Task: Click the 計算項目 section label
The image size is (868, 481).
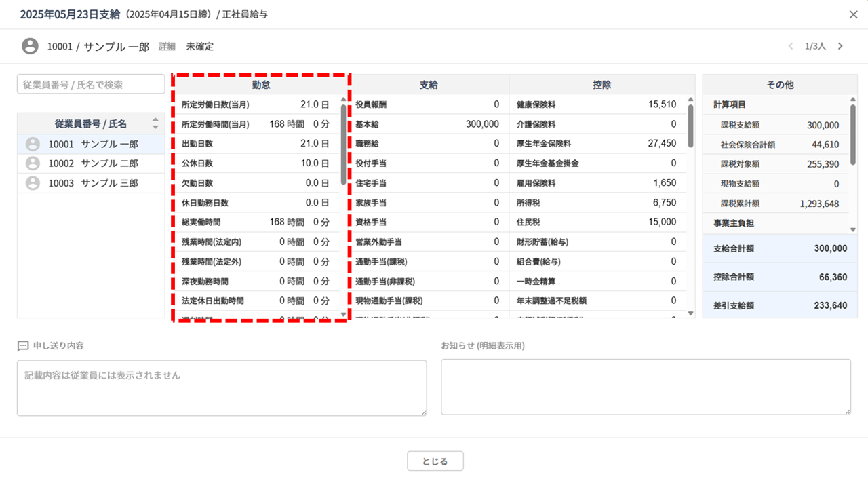Action: coord(730,104)
